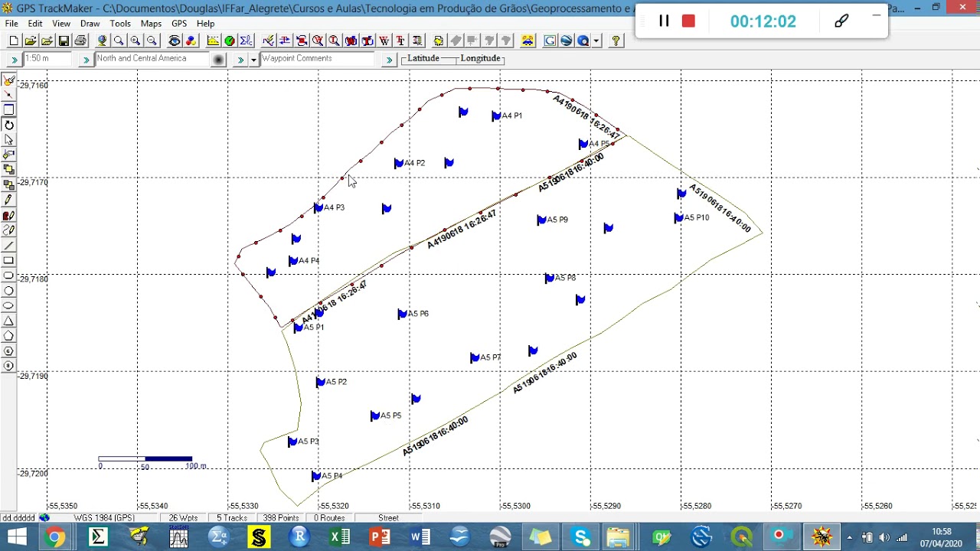Open the Maps menu
The width and height of the screenshot is (980, 551).
pyautogui.click(x=151, y=24)
